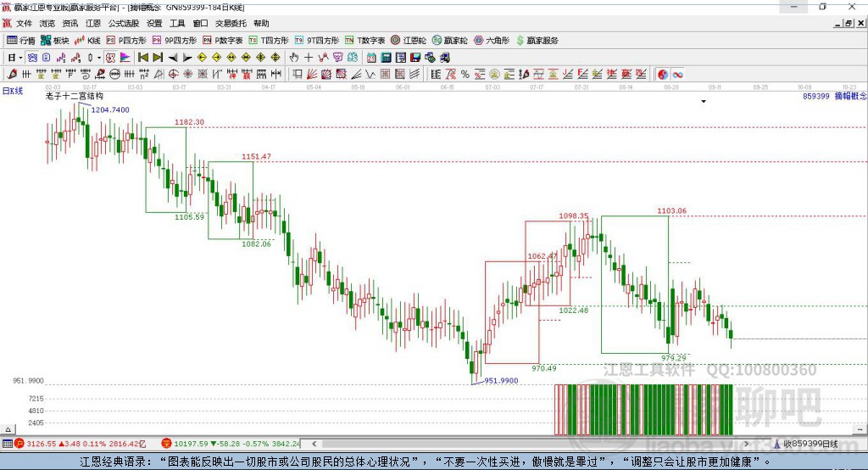This screenshot has height=470, width=868.
Task: Open the calendar date icon
Action: pos(371,58)
